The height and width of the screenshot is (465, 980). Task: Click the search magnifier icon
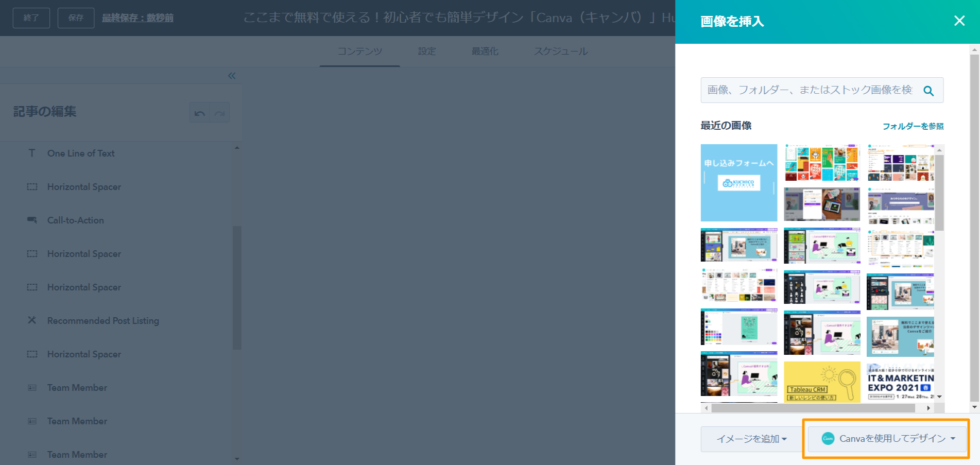point(928,91)
